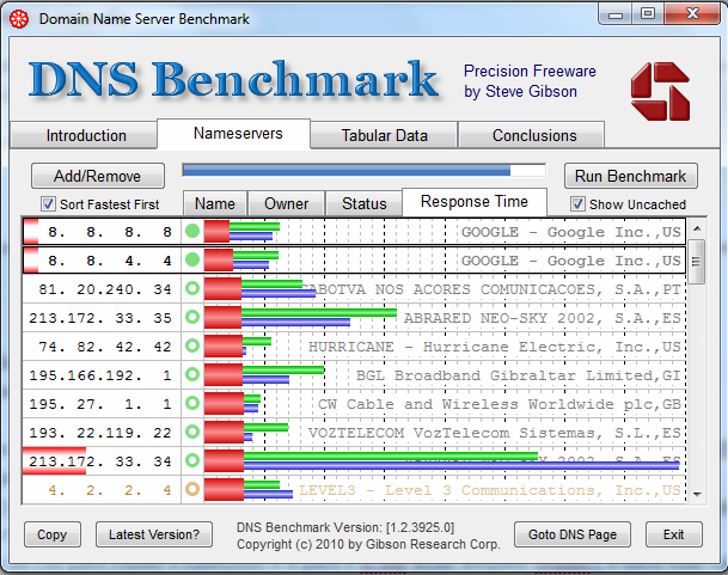Click the Add/Remove button

[98, 176]
